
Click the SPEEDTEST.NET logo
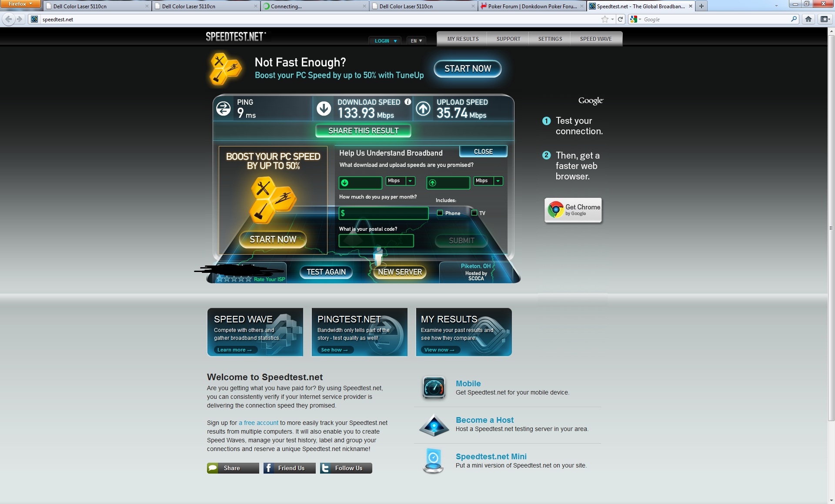[x=235, y=37]
